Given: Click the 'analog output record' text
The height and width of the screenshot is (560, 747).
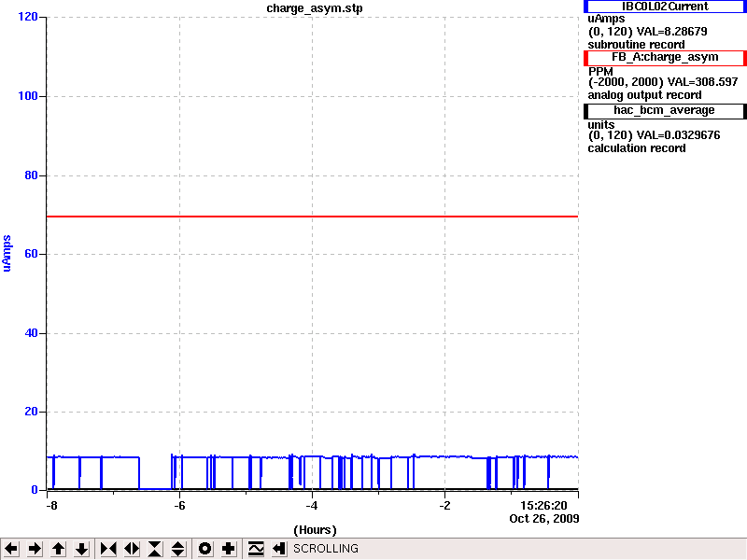Looking at the screenshot, I should pyautogui.click(x=644, y=95).
